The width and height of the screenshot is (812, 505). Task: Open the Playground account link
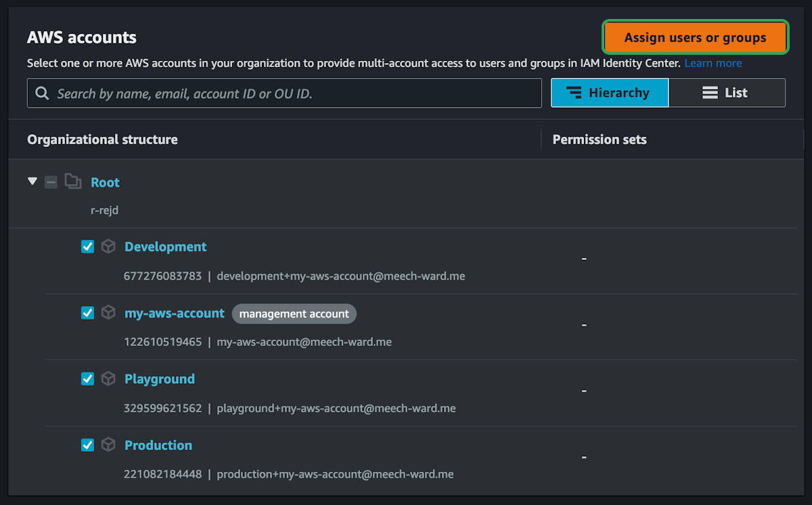tap(160, 379)
